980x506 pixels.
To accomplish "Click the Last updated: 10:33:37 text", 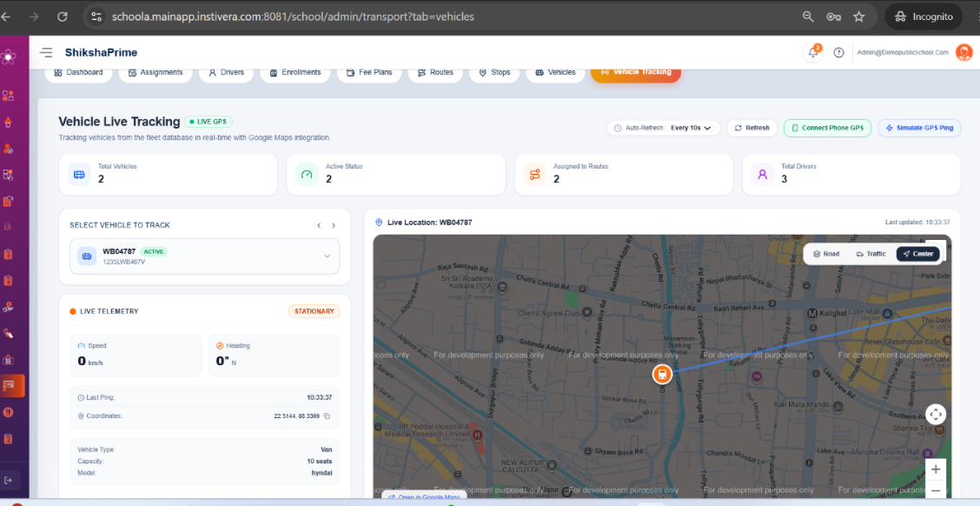I will click(917, 222).
